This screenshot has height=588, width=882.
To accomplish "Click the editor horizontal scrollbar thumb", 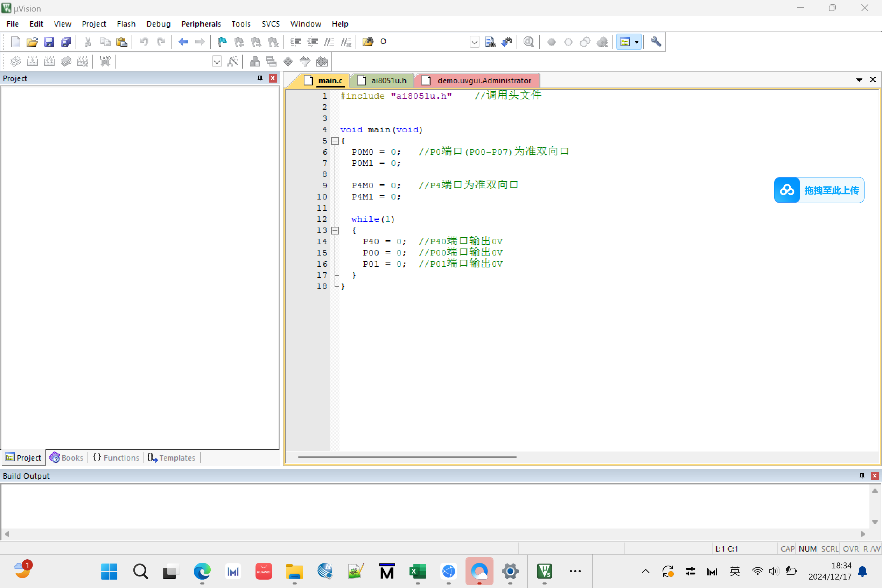I will [407, 457].
